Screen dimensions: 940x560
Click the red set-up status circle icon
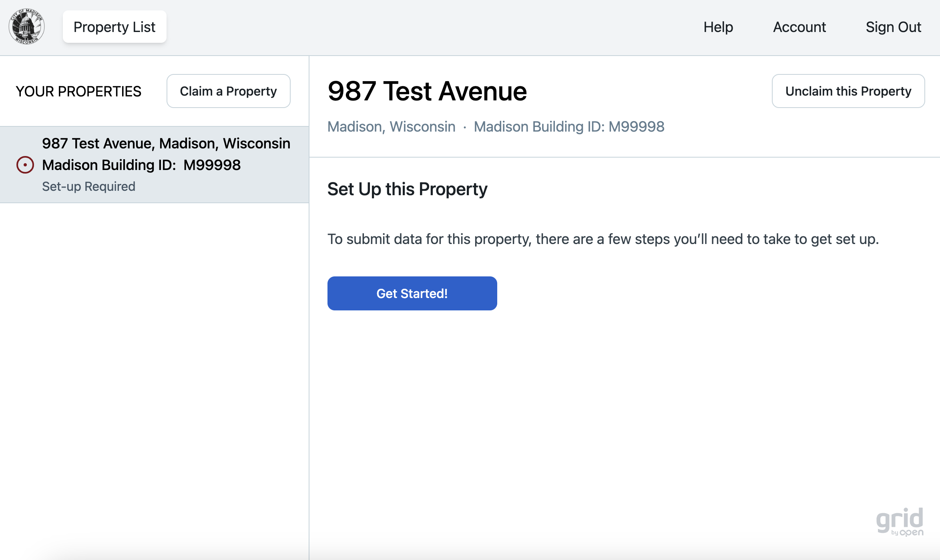(x=25, y=165)
